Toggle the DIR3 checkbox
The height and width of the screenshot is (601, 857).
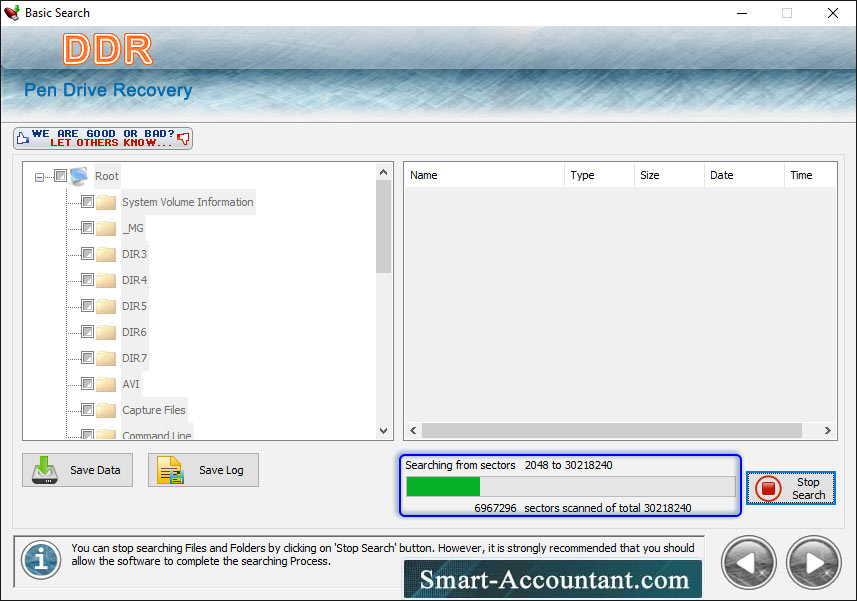coord(87,254)
